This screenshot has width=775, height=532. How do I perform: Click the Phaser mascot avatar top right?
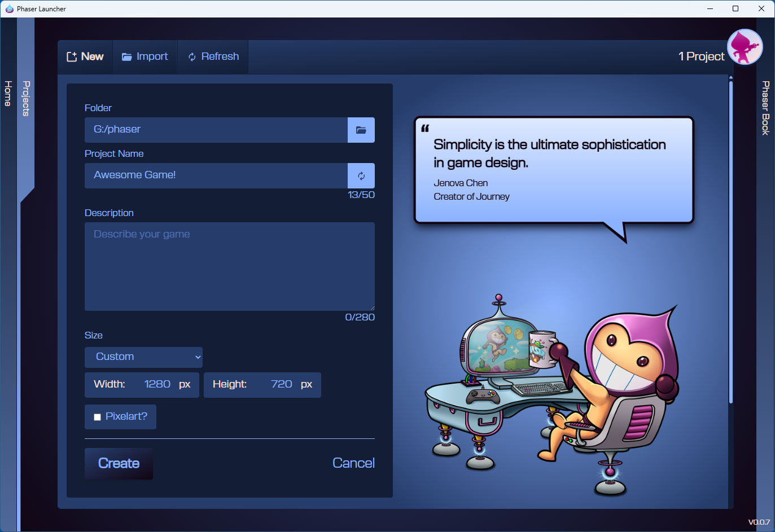tap(745, 47)
